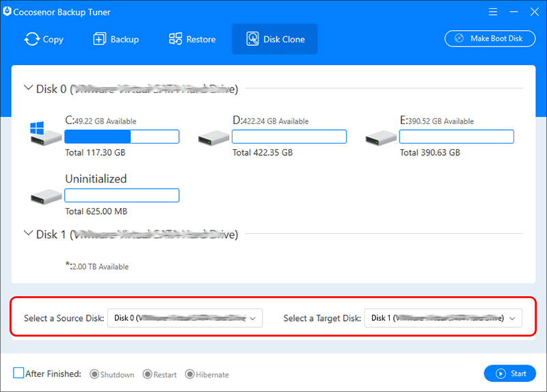Click the 'Total 390.63 GB' text
Screen dimensions: 547x392
tap(430, 153)
